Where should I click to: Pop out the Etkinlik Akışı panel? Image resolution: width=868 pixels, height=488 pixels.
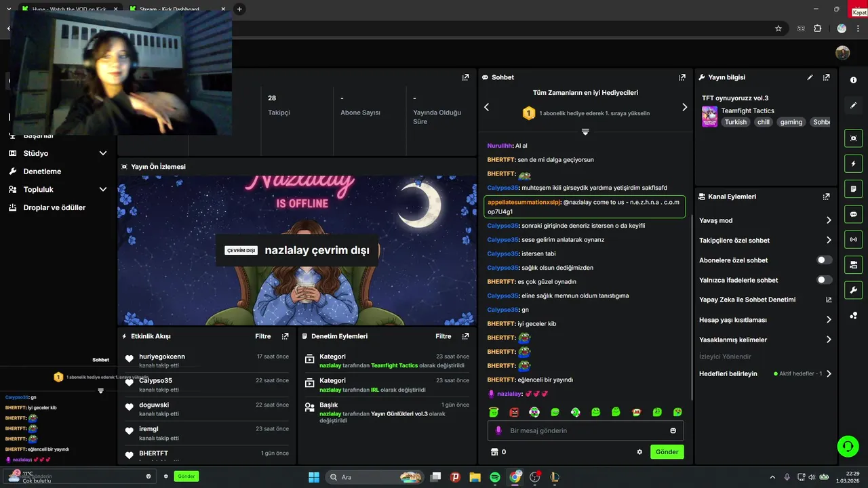[x=285, y=336]
